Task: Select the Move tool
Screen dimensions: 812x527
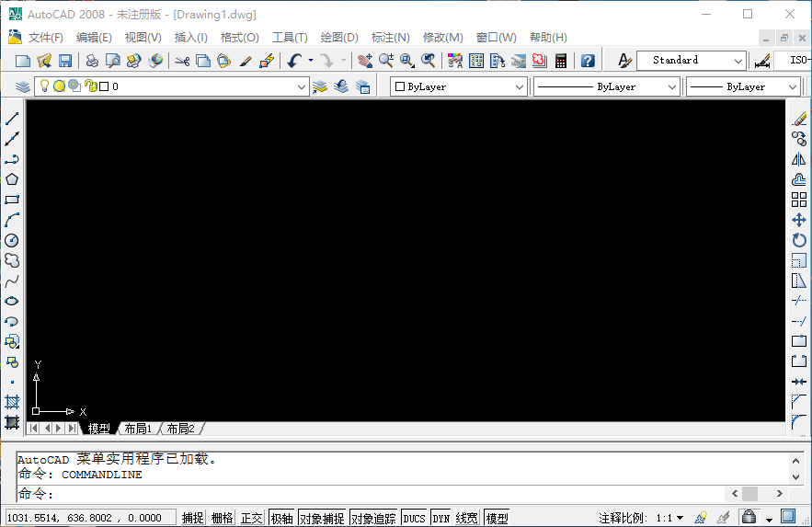Action: (x=799, y=220)
